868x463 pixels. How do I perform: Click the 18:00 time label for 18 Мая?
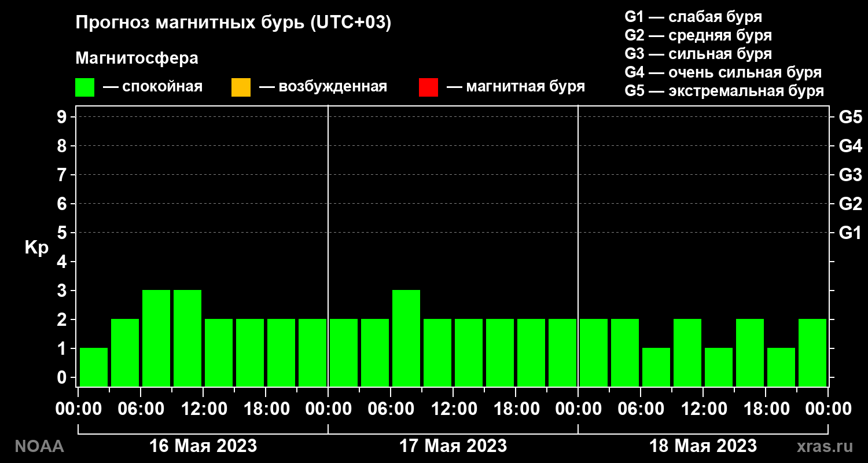point(766,409)
